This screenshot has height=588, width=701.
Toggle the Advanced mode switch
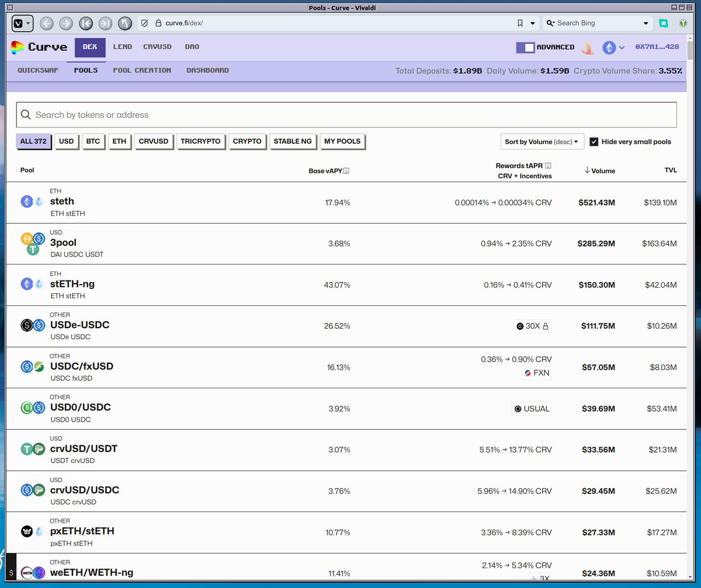[525, 47]
